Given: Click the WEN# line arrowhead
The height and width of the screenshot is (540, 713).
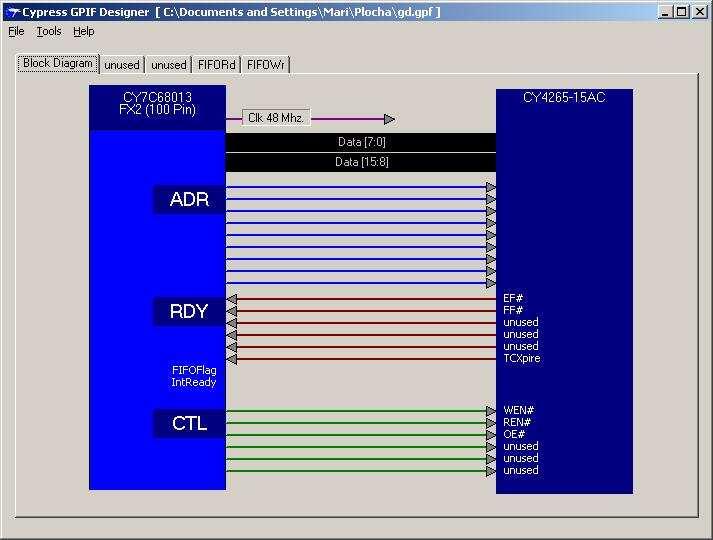Looking at the screenshot, I should pos(491,411).
